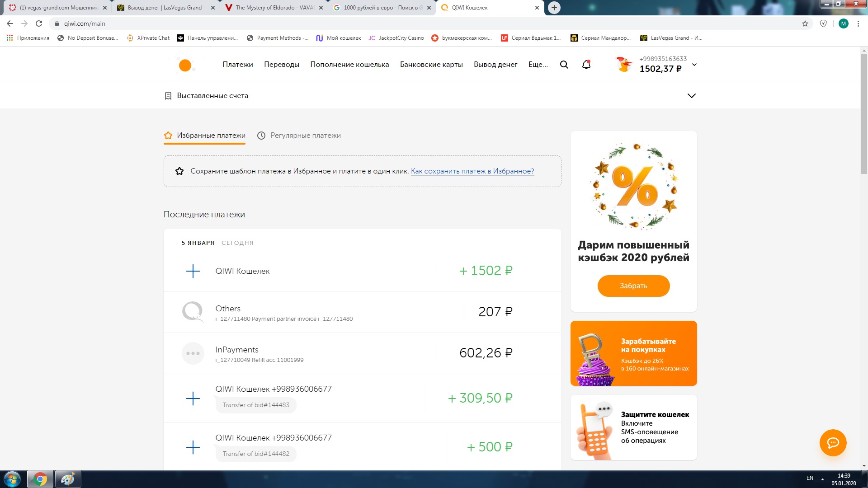The width and height of the screenshot is (868, 488).
Task: Open the Платежи menu
Action: [x=238, y=65]
